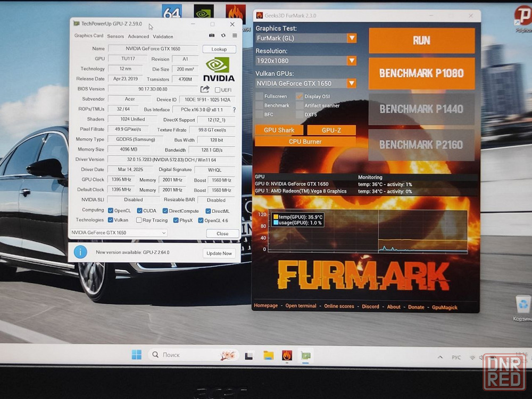Toggle the PhysX checkbox
Image resolution: width=532 pixels, height=399 pixels.
pos(176,220)
